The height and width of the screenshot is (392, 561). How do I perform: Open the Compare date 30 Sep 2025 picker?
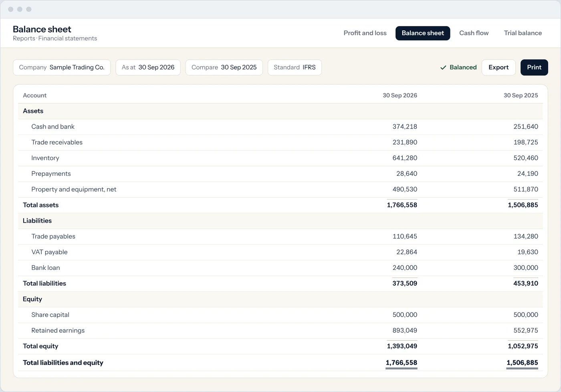(224, 67)
